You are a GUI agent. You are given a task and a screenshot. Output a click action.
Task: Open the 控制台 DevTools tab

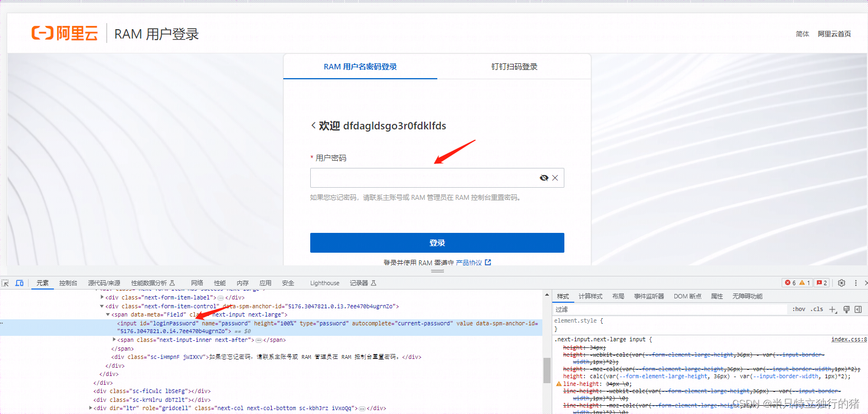point(68,283)
